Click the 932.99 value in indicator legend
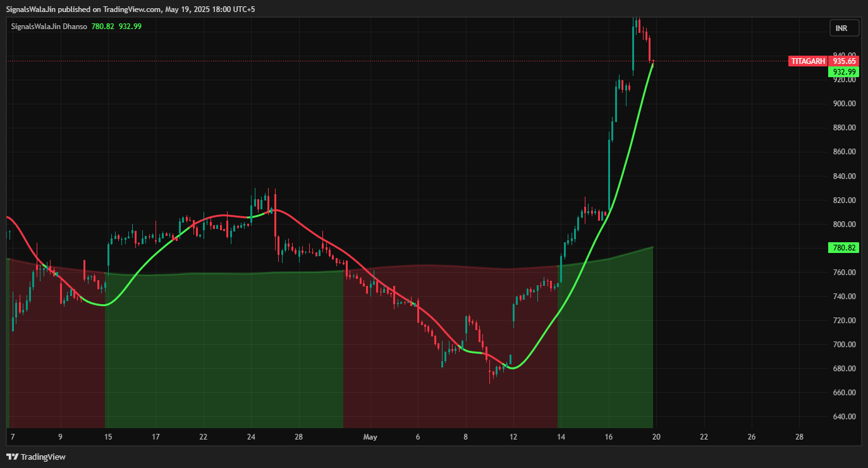Screen dimensions: 868x468 130,26
